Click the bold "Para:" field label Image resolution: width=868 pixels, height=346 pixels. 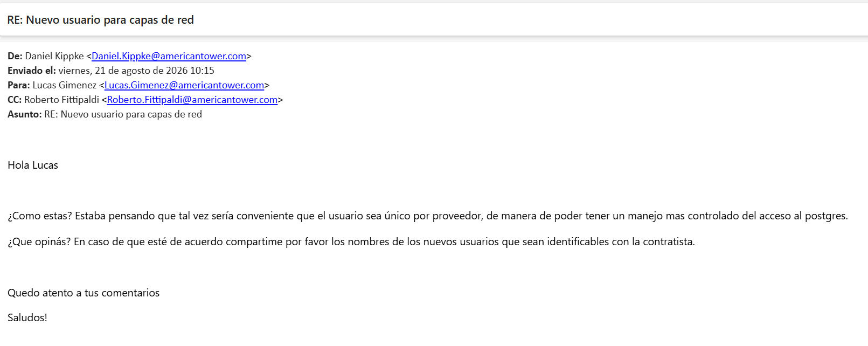coord(19,85)
